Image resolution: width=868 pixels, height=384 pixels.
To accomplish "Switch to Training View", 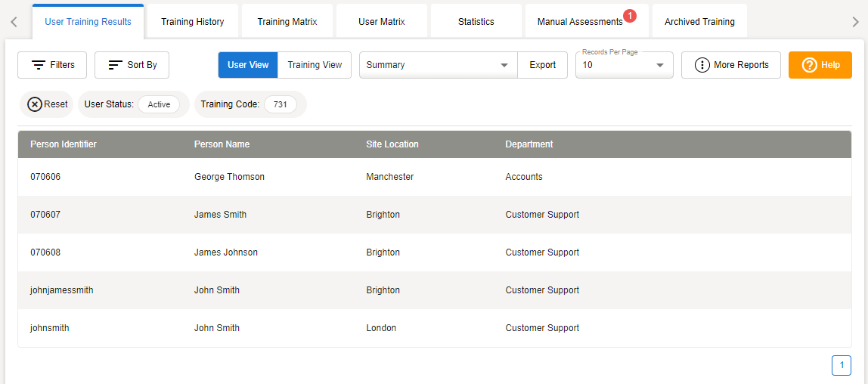I will [315, 65].
